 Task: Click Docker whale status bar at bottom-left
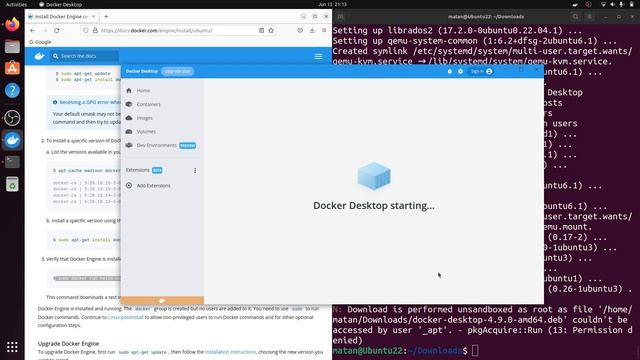[162, 300]
